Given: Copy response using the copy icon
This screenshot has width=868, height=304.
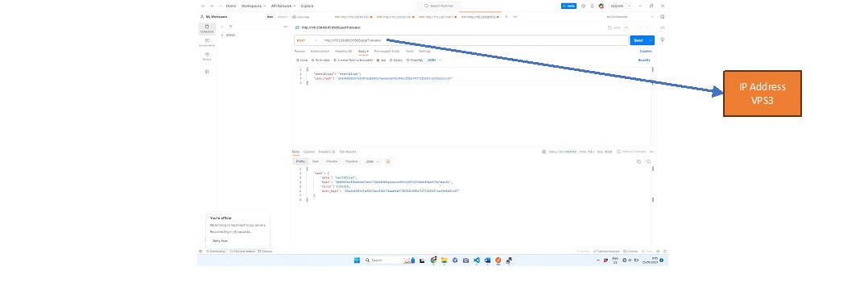Looking at the screenshot, I should point(639,161).
